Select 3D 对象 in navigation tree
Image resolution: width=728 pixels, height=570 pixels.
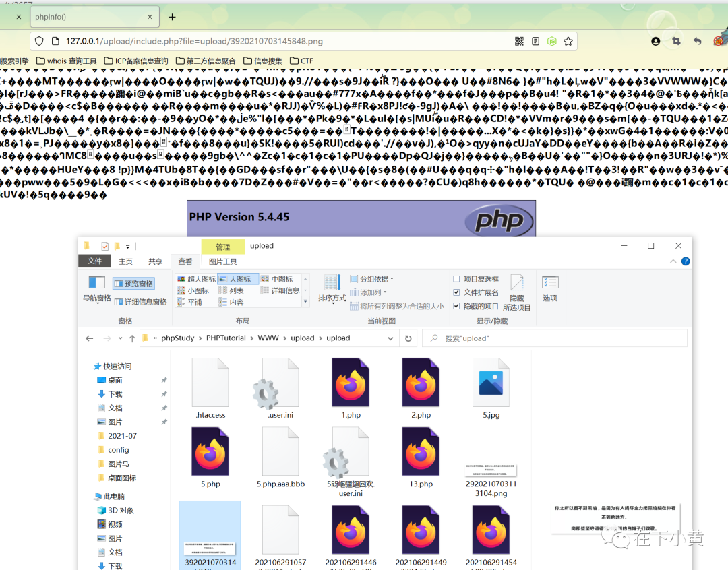121,510
